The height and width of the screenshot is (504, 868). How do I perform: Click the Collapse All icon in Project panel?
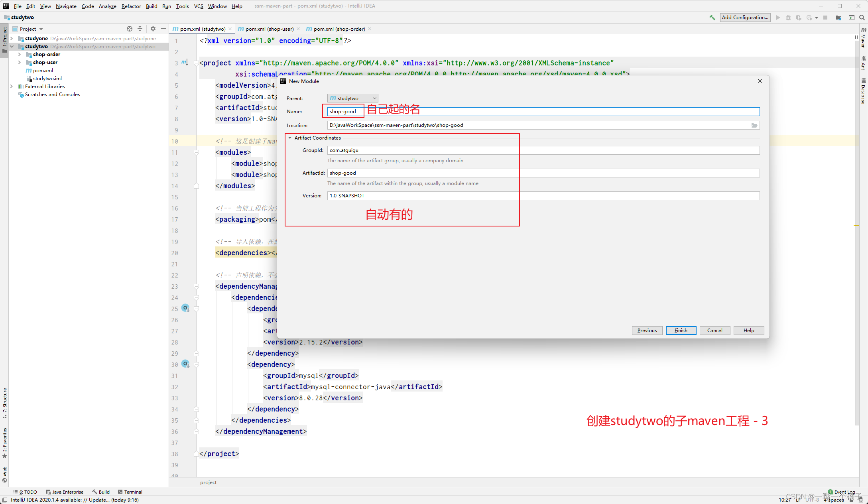[x=140, y=29]
